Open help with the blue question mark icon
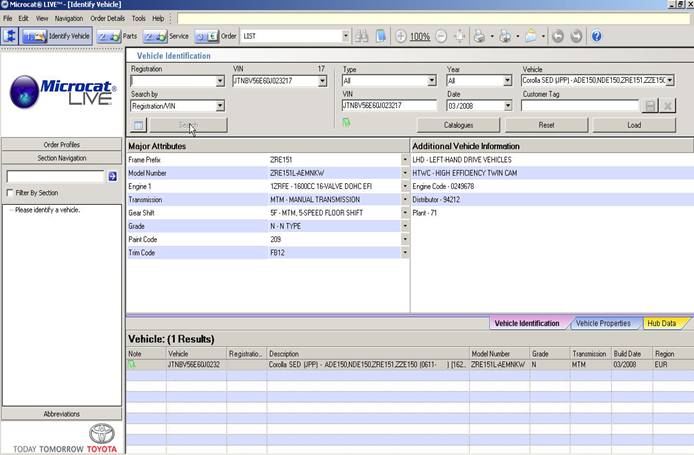Viewport: 694px width, 455px height. (597, 36)
